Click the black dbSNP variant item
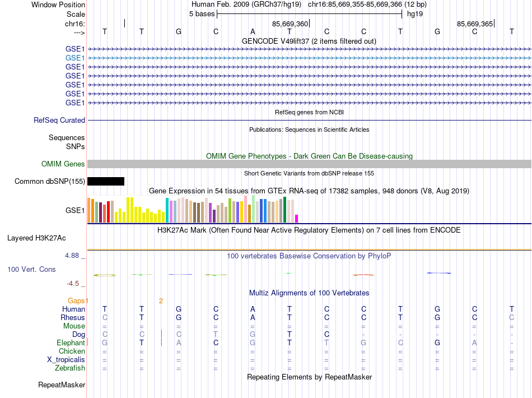Viewport: 532px width, 398px height. 106,181
